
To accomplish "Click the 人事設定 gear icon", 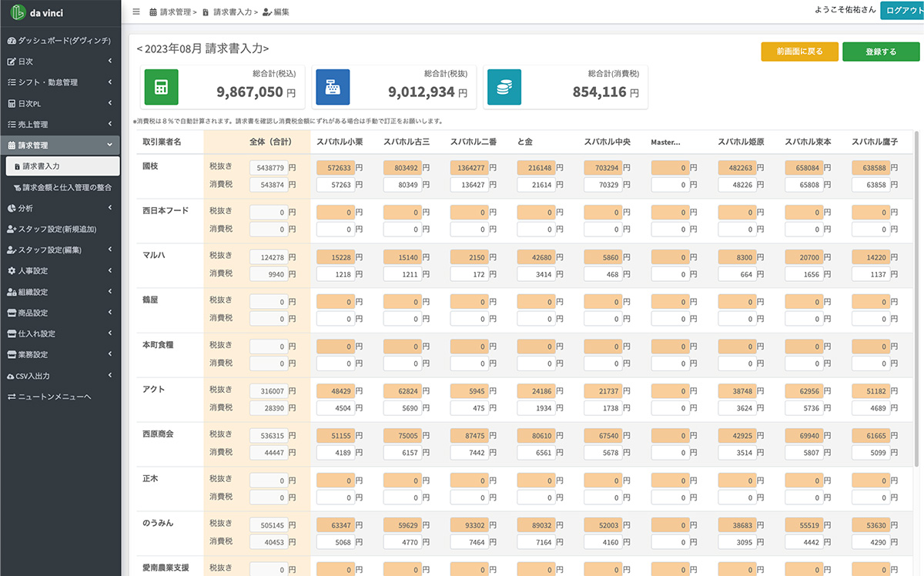I will point(12,271).
